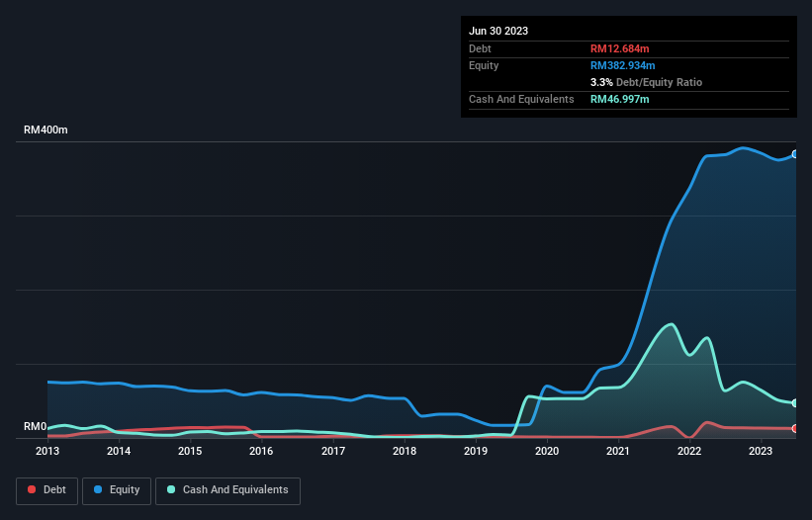Click the 2017 axis label
Image resolution: width=812 pixels, height=520 pixels.
click(333, 451)
